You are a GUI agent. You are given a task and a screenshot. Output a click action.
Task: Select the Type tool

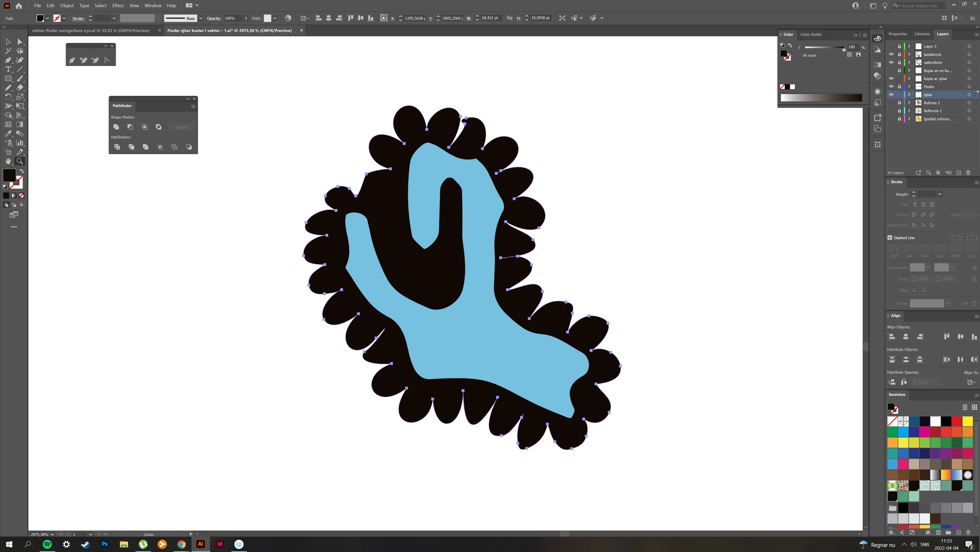tap(8, 69)
